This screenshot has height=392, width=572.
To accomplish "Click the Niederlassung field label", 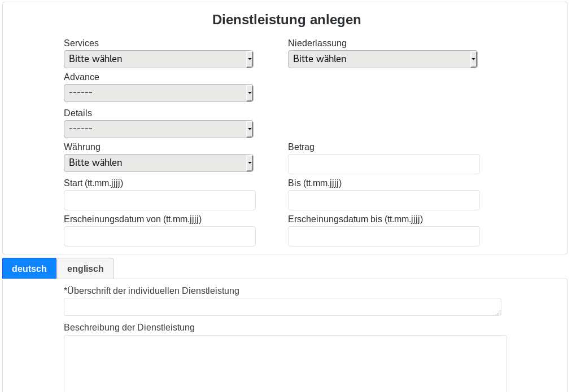I will click(317, 43).
